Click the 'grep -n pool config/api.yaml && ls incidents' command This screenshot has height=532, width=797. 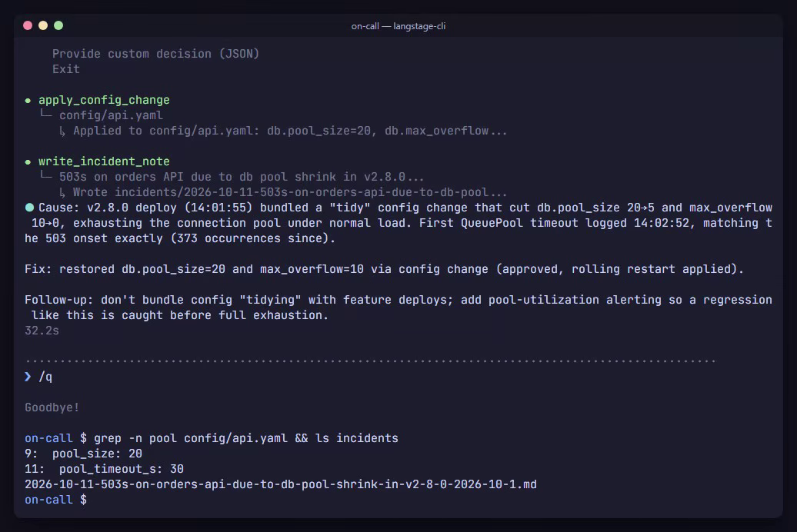246,438
